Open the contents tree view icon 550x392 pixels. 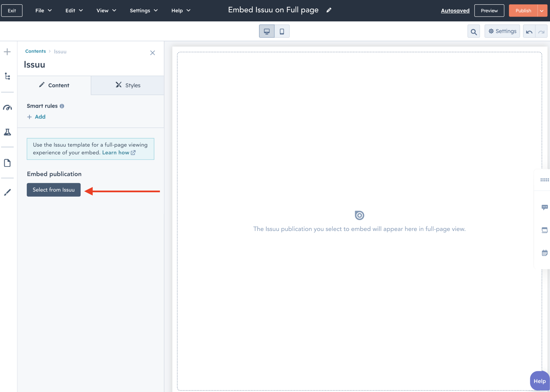pyautogui.click(x=7, y=76)
